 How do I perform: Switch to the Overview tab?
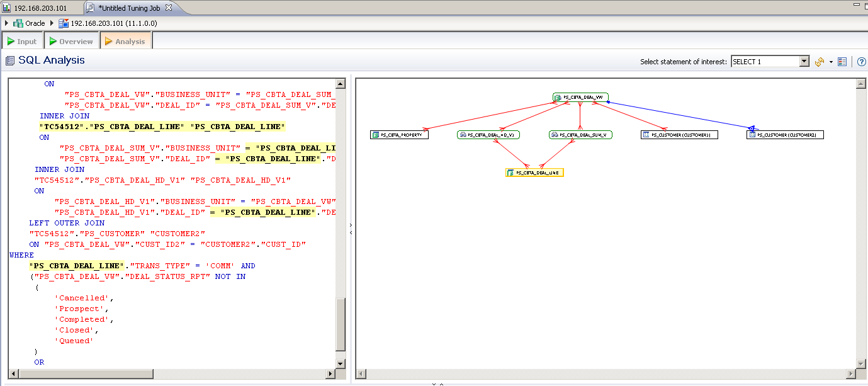coord(71,42)
